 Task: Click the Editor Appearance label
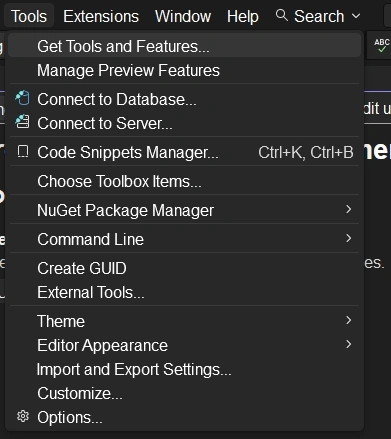pyautogui.click(x=102, y=345)
